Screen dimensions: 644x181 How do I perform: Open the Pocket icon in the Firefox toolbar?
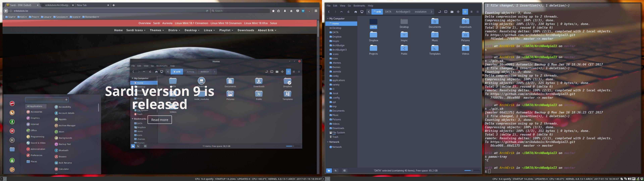[x=298, y=11]
